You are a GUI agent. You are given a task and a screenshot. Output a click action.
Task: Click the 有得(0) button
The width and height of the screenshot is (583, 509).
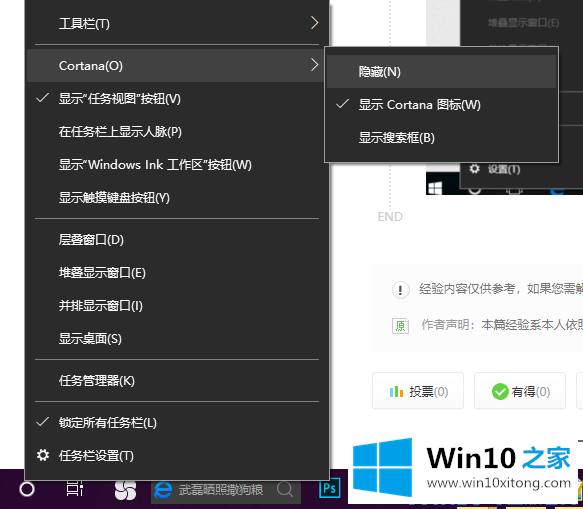(520, 391)
